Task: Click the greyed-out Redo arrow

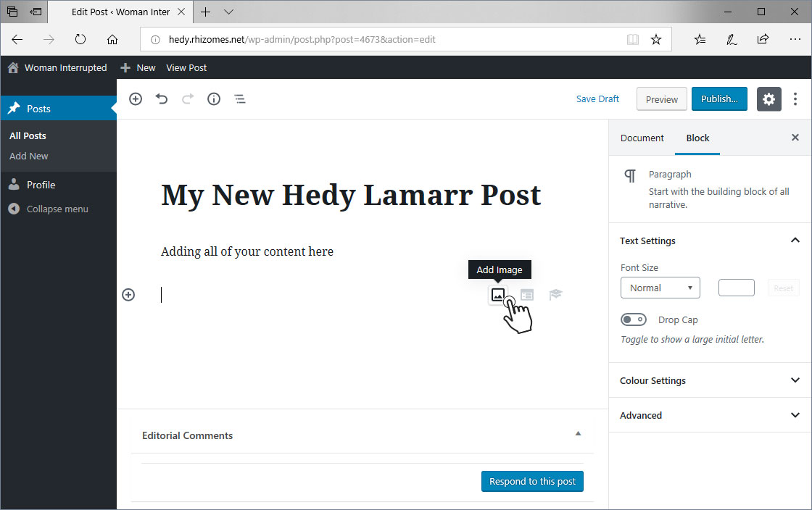Action: coord(188,99)
